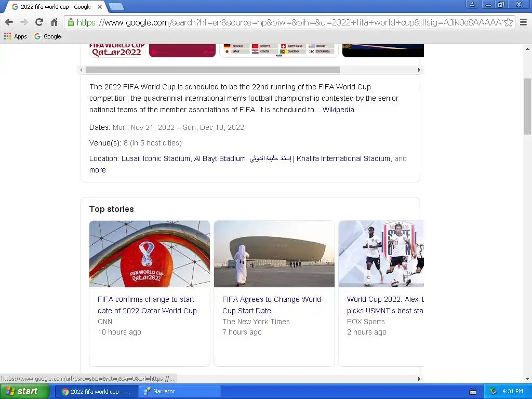Click the 'Dates:' label text
The width and height of the screenshot is (532, 399).
pyautogui.click(x=100, y=128)
